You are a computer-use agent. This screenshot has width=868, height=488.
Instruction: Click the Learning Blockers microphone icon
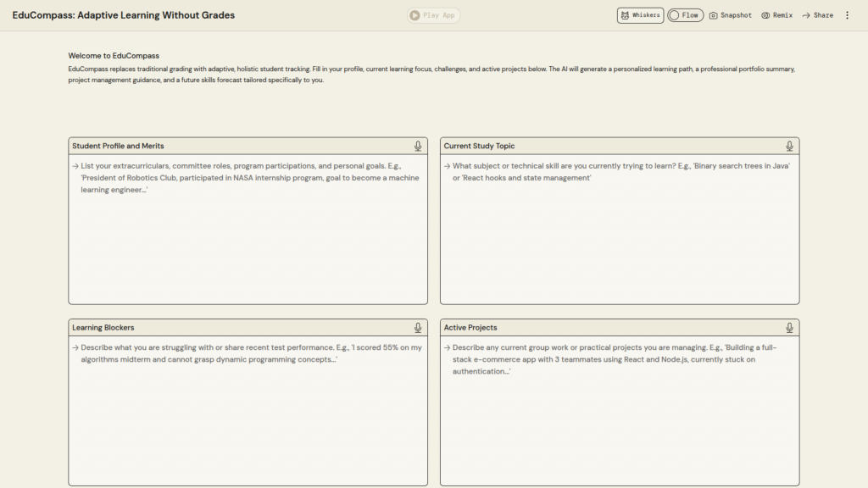418,328
